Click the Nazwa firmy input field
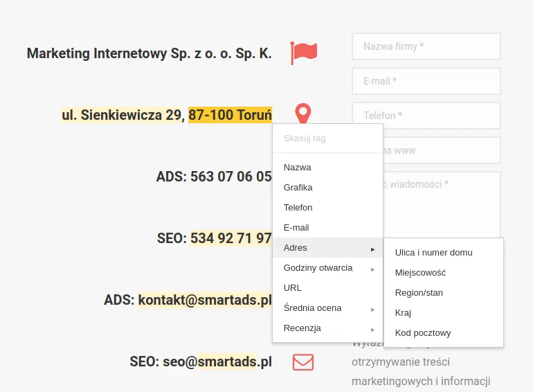This screenshot has width=533, height=392. tap(426, 46)
